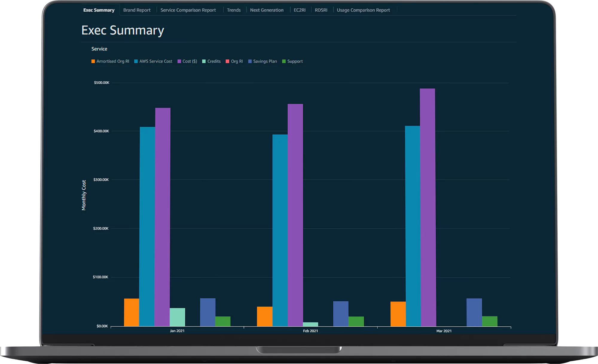This screenshot has height=364, width=598.
Task: Click the Credits legend swatch
Action: [204, 61]
